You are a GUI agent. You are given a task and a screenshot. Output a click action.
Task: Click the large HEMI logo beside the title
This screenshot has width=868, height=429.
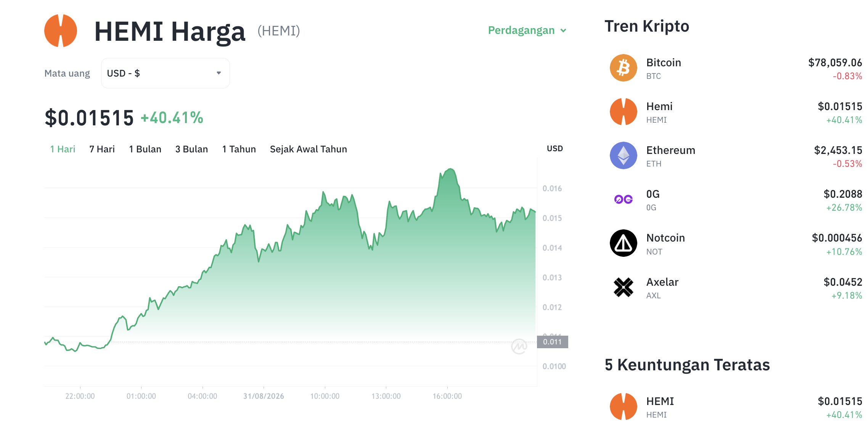tap(61, 31)
